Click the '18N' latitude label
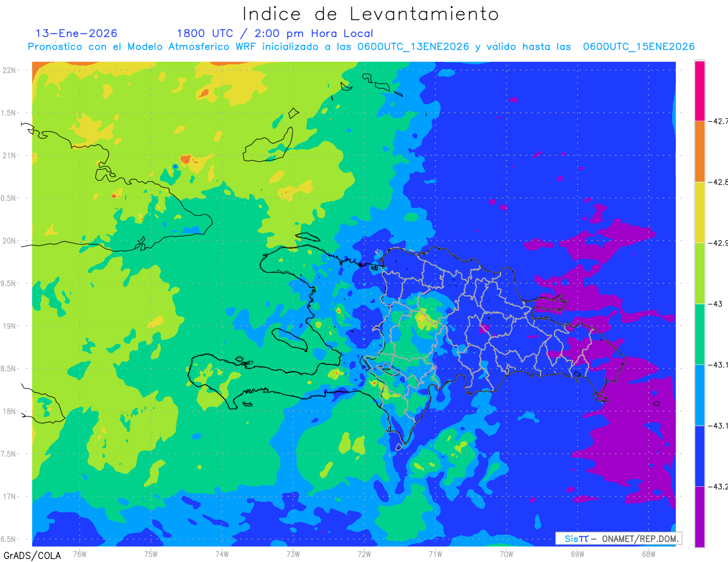Image resolution: width=728 pixels, height=562 pixels. pos(10,412)
